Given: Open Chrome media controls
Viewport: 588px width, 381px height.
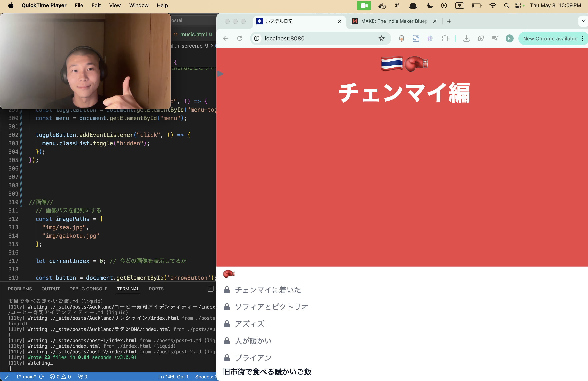Looking at the screenshot, I should (x=495, y=38).
